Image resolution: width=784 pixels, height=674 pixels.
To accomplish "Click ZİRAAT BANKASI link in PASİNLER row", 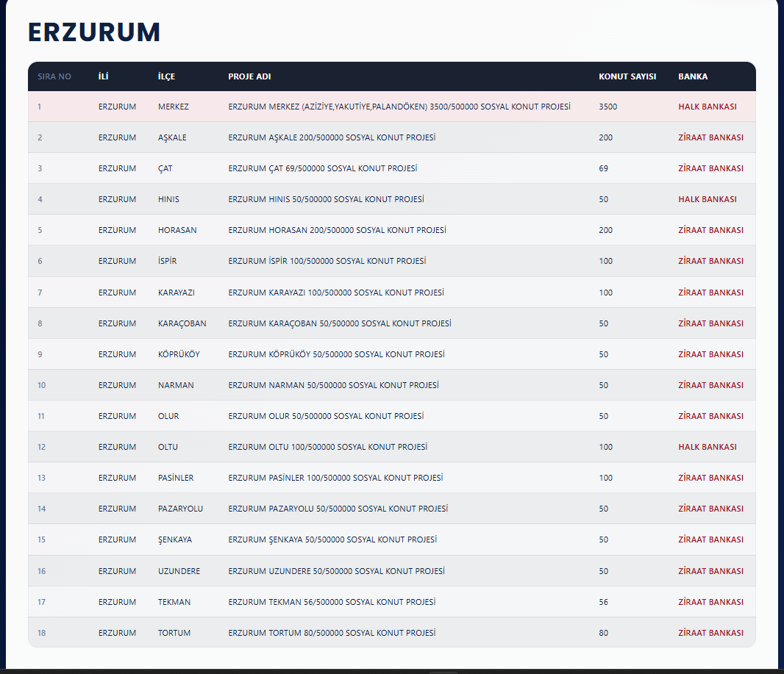I will click(710, 478).
